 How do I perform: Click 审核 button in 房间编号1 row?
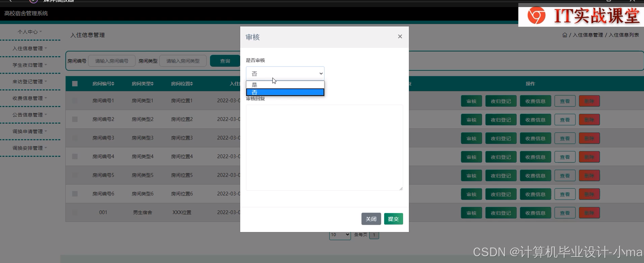[471, 101]
